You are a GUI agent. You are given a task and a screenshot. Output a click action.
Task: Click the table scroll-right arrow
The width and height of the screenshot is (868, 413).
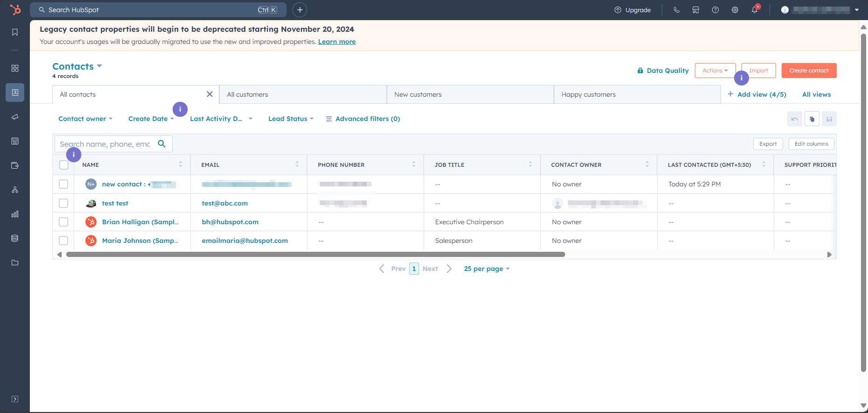829,255
